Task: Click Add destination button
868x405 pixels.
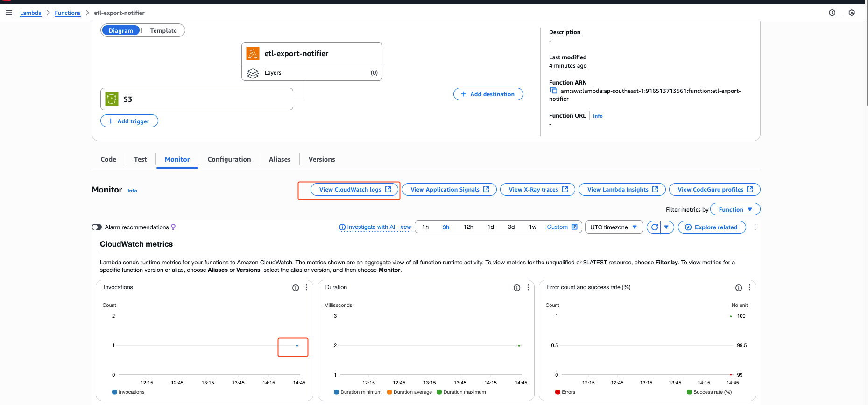Action: [x=488, y=94]
